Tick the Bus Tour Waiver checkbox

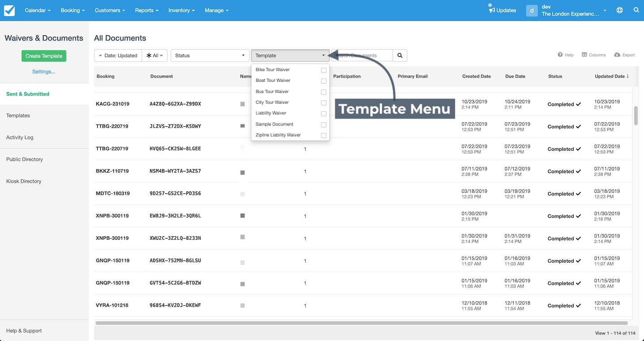point(324,92)
